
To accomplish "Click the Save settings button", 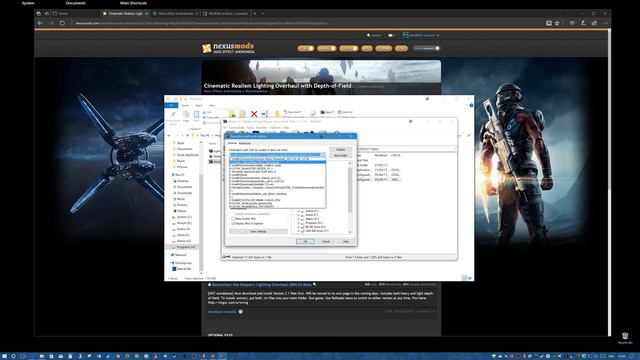I will point(258,231).
